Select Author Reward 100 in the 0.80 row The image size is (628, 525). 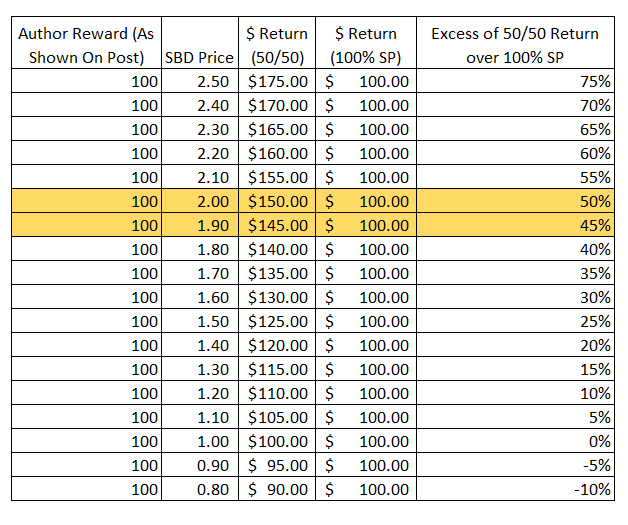coord(87,489)
